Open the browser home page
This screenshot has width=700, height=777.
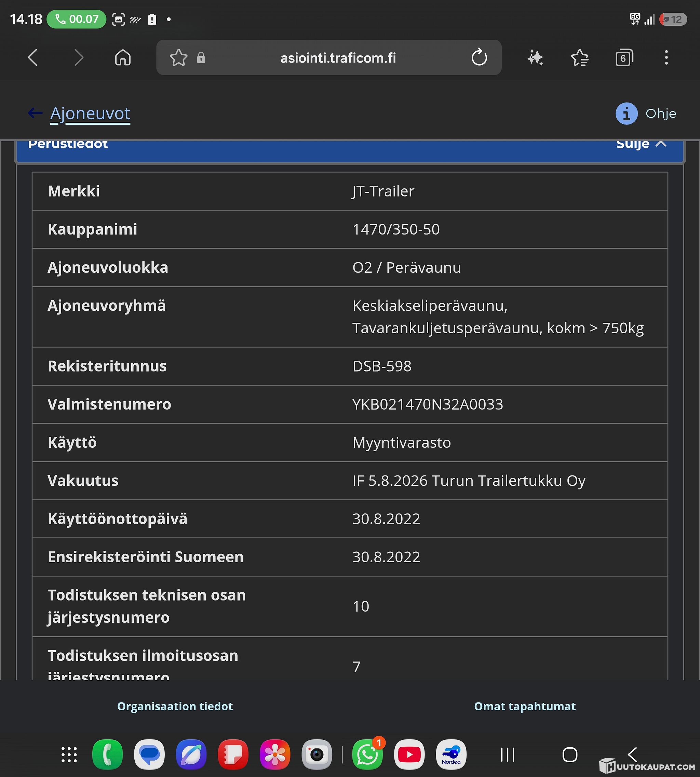(x=123, y=58)
